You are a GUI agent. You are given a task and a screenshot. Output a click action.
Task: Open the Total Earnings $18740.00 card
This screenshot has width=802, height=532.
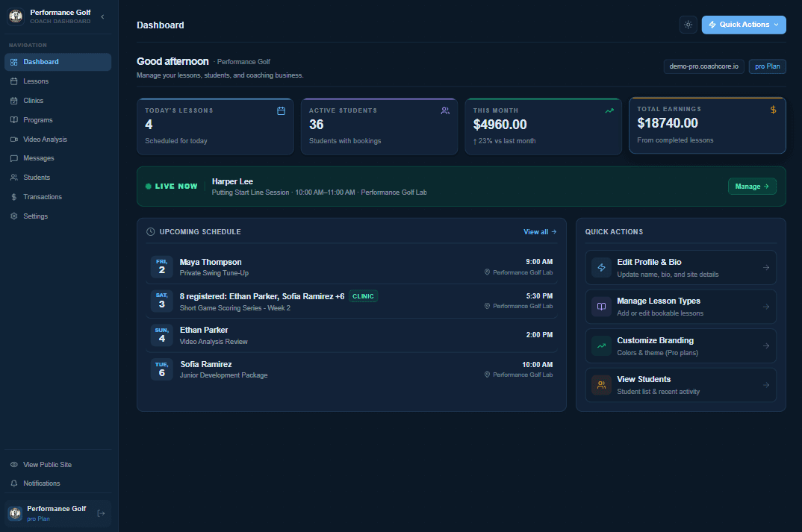(x=707, y=125)
